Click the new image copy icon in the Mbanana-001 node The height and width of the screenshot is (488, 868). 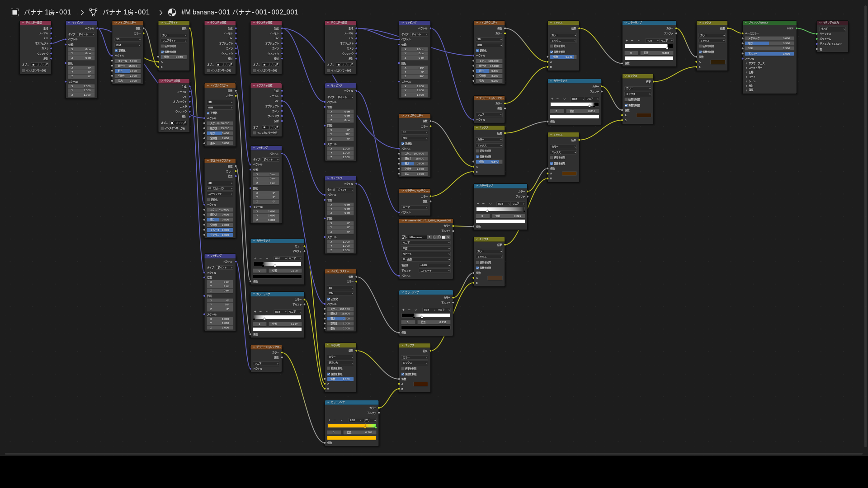[439, 237]
